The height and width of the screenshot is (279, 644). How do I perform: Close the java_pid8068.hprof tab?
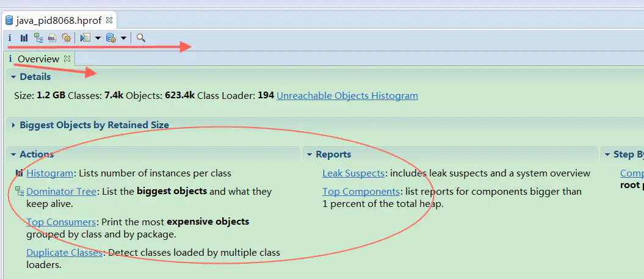click(109, 20)
